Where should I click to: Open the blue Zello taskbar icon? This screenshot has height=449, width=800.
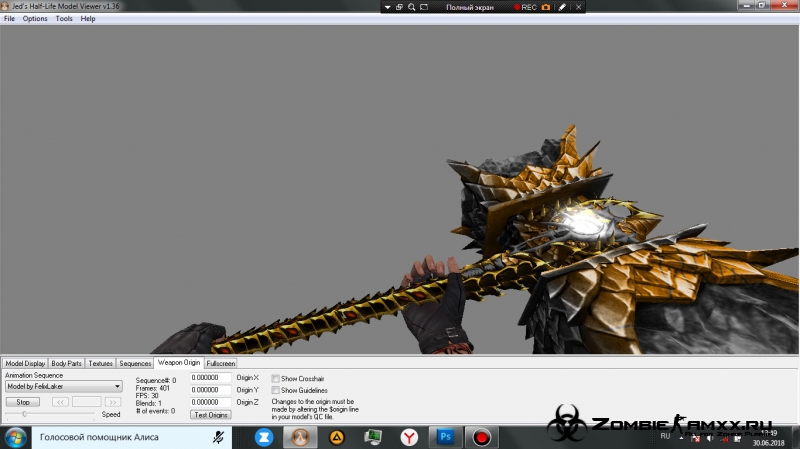[x=264, y=437]
